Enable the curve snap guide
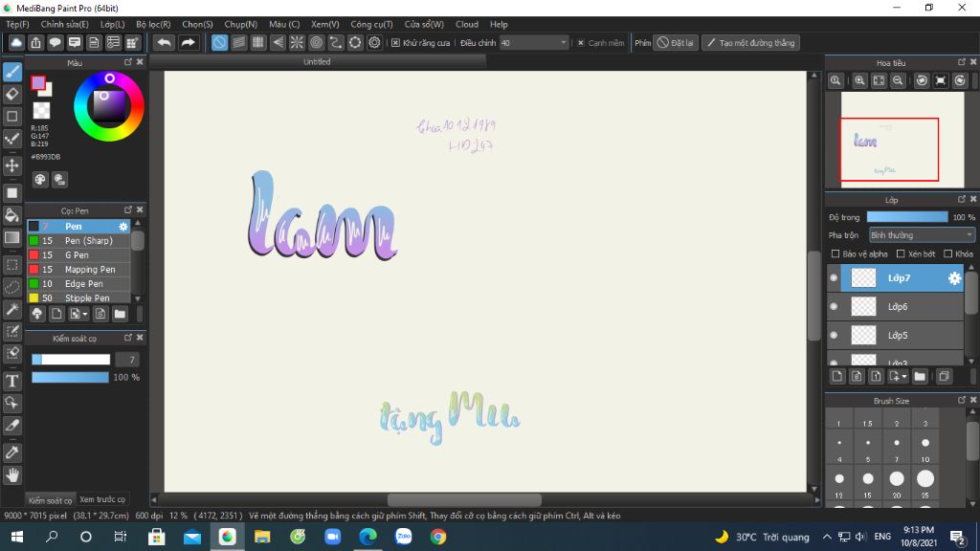The height and width of the screenshot is (551, 980). point(336,42)
